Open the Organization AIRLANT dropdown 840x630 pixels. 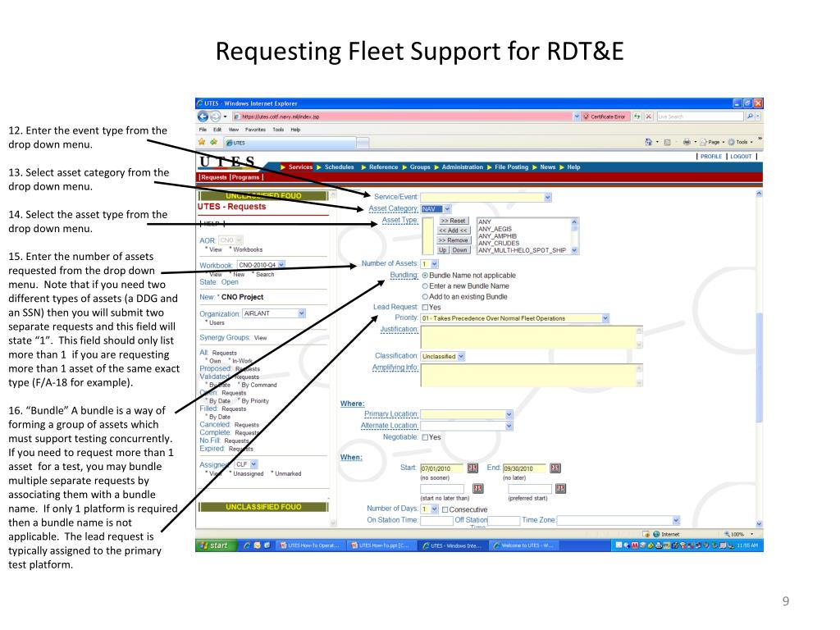[x=274, y=313]
